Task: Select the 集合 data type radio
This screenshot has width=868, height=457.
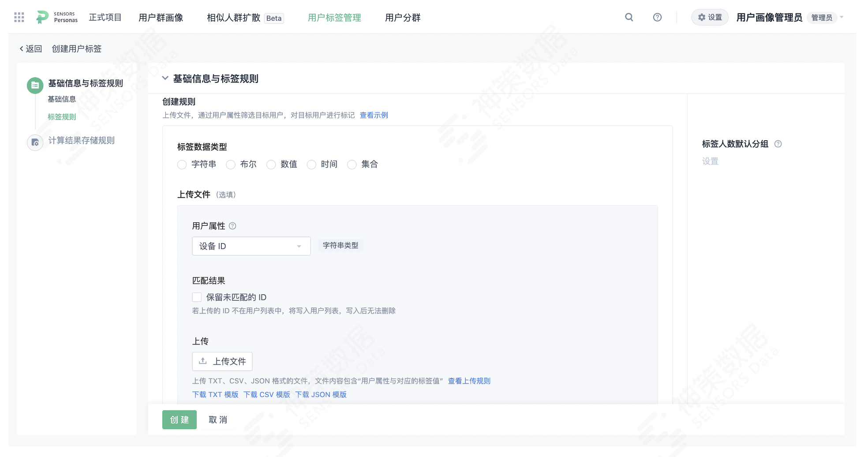Action: (x=352, y=165)
